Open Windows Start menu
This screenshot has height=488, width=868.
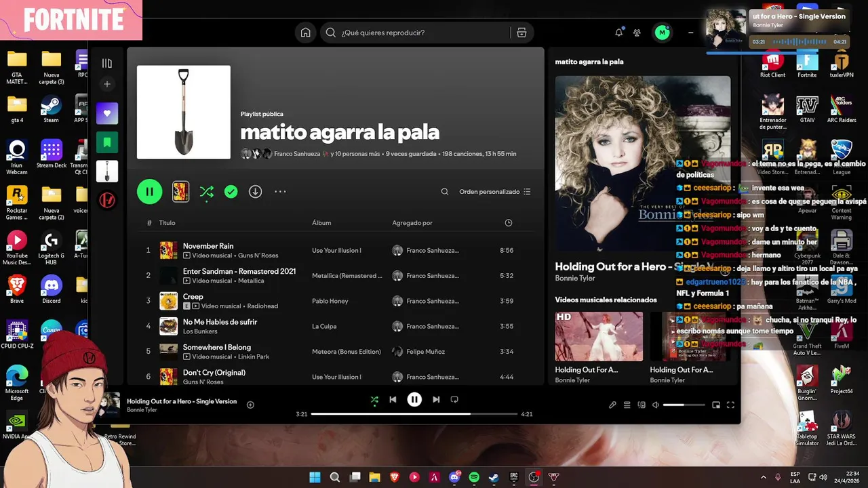click(315, 477)
